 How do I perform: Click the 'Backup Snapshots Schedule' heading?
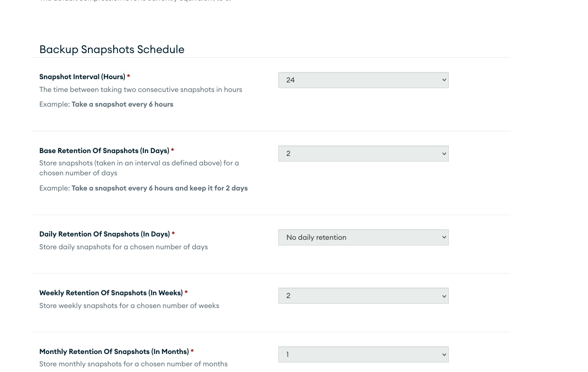coord(112,49)
